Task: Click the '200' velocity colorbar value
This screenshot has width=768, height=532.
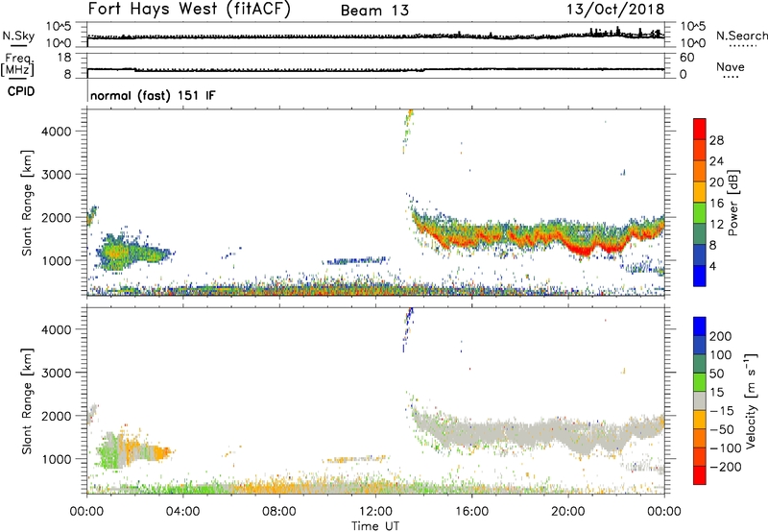Action: coord(721,336)
